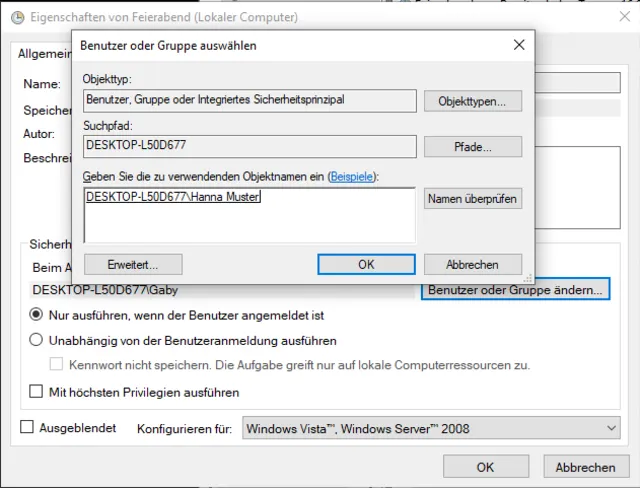
Task: Open the Konfigurieren für dropdown
Action: point(431,428)
